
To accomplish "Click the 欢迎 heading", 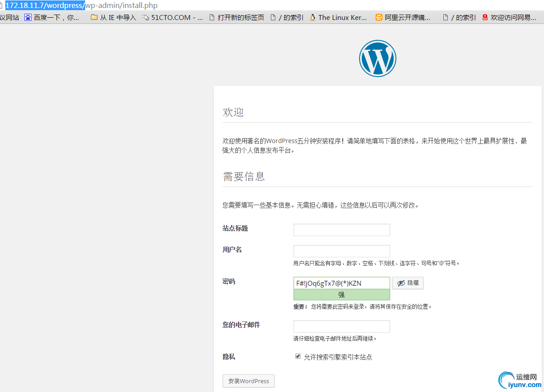I will pyautogui.click(x=233, y=112).
